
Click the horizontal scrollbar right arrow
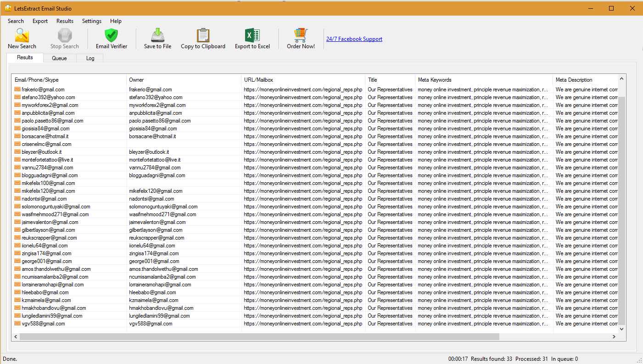click(x=614, y=337)
